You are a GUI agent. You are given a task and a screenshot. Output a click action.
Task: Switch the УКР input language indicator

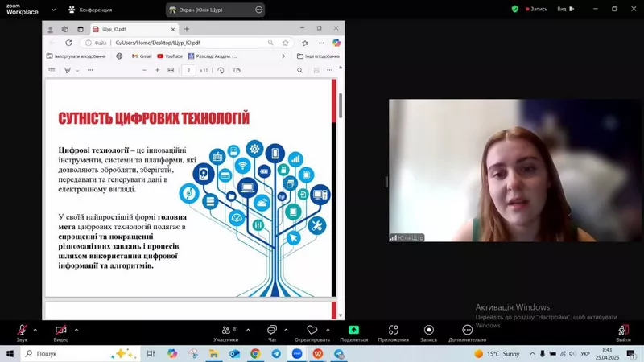point(586,353)
